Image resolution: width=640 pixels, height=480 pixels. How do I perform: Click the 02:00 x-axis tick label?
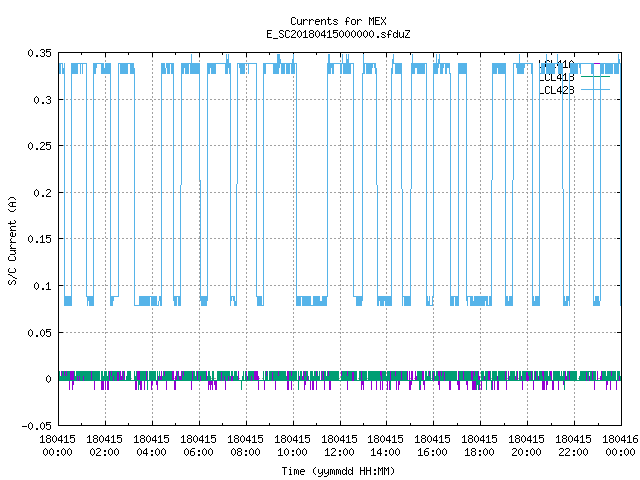104,452
